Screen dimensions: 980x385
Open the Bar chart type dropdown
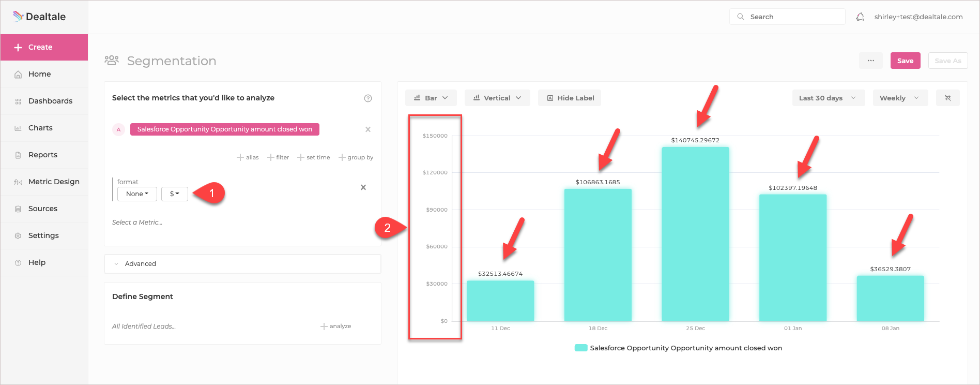coord(431,98)
